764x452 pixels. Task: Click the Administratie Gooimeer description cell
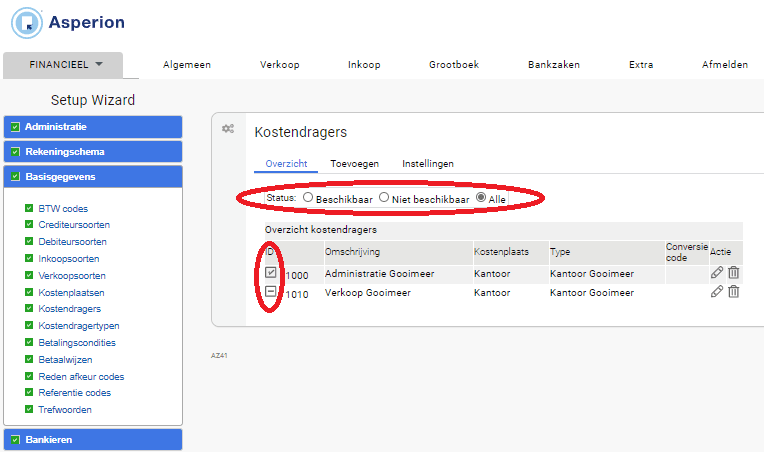(380, 274)
